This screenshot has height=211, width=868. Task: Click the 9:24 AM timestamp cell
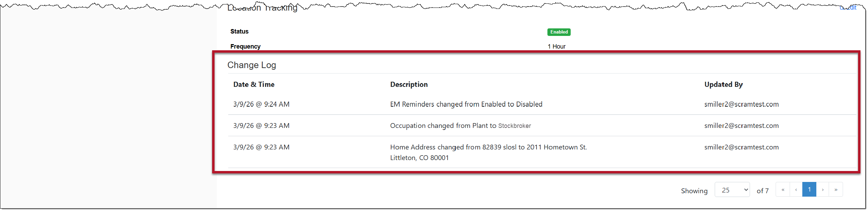261,104
